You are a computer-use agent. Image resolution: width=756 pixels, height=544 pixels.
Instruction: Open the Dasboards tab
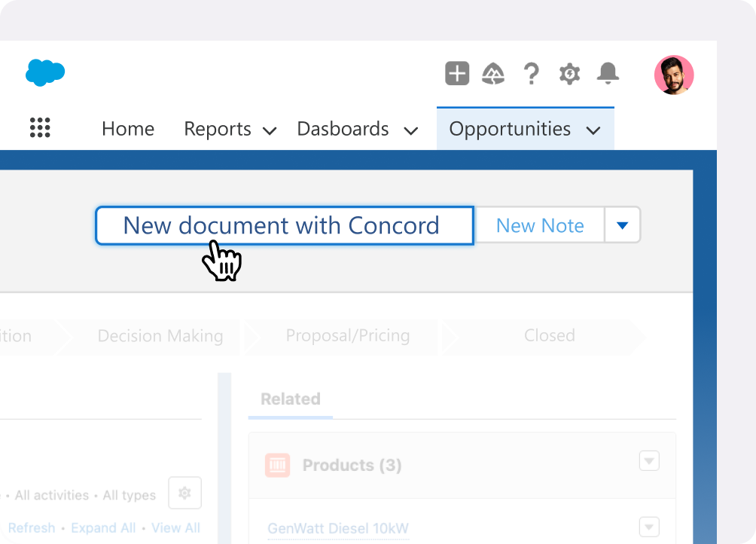coord(343,129)
